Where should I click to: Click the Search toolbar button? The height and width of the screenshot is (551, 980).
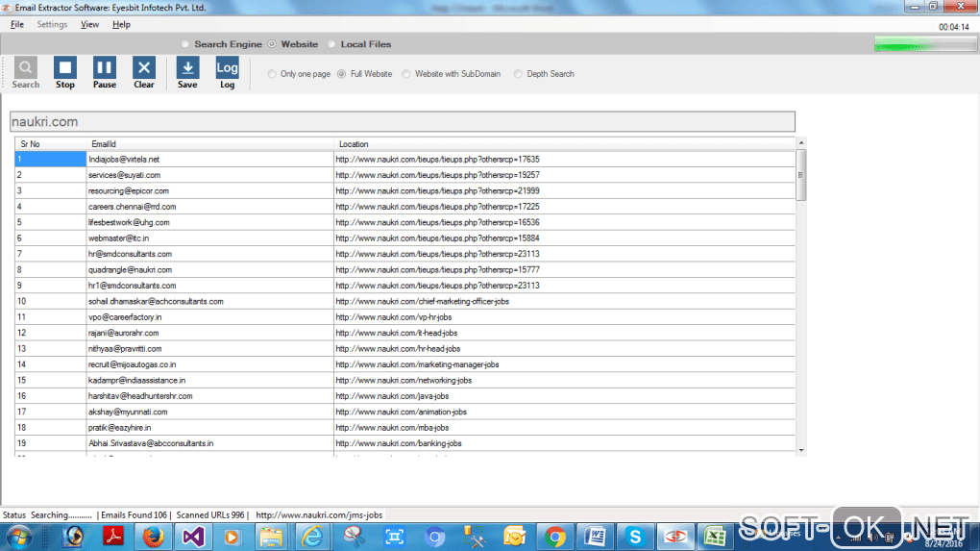[25, 72]
